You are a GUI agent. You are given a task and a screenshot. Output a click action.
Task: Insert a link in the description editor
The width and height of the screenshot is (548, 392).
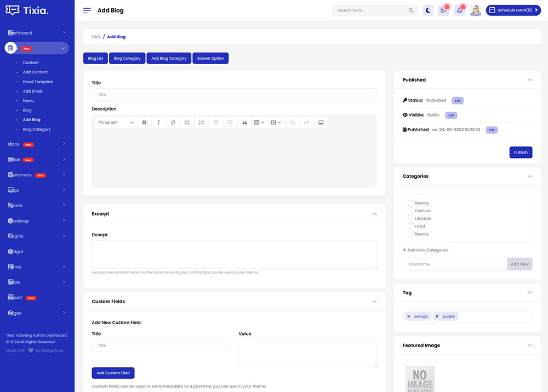pyautogui.click(x=173, y=122)
